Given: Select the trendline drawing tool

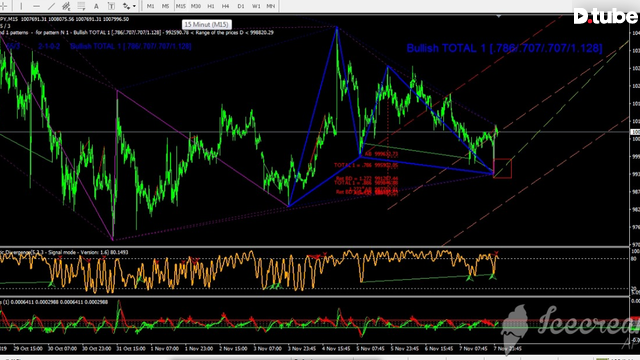Looking at the screenshot, I should click(x=51, y=6).
